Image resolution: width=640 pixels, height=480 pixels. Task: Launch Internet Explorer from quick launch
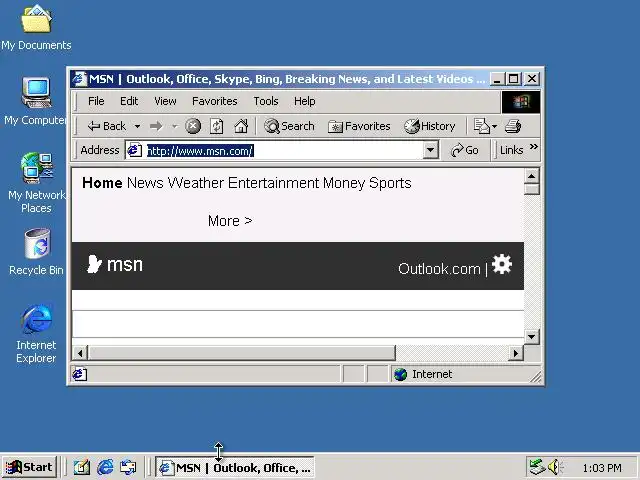coord(105,467)
